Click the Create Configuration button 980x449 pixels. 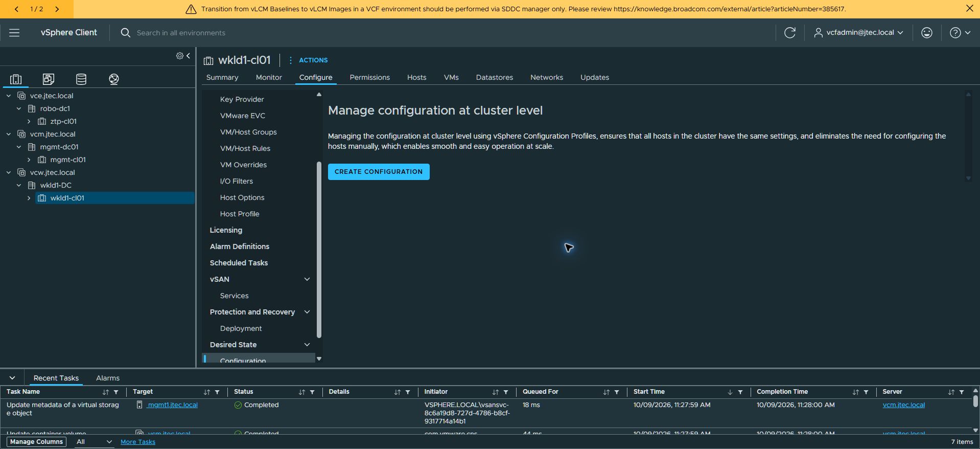[x=379, y=172]
